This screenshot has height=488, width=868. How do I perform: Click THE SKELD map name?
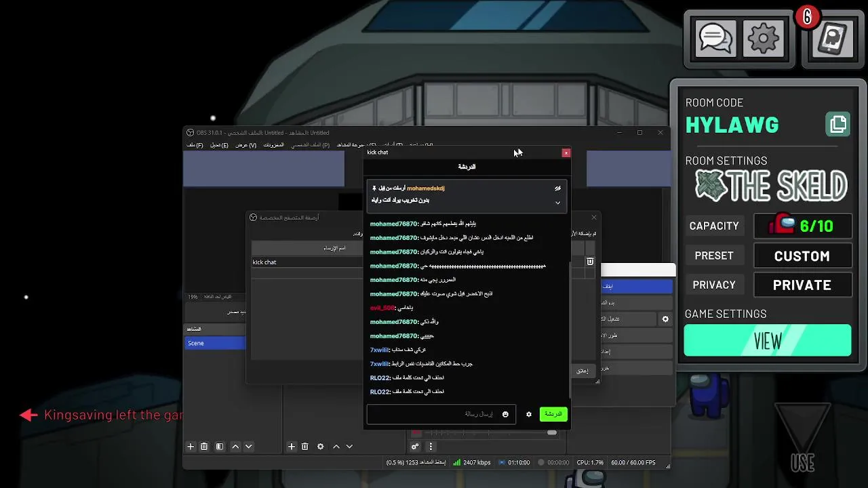click(x=772, y=186)
